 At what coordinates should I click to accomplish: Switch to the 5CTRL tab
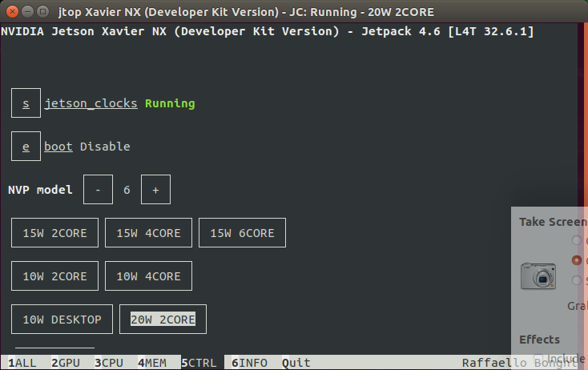[199, 363]
